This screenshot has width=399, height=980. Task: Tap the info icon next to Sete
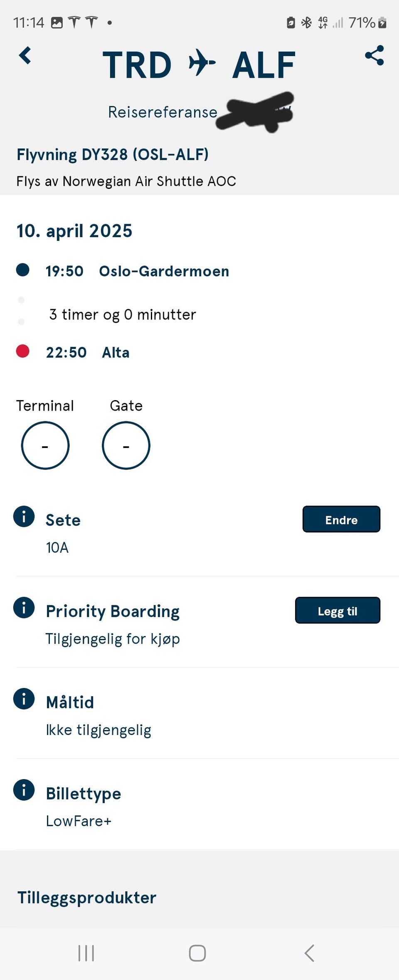click(x=24, y=517)
